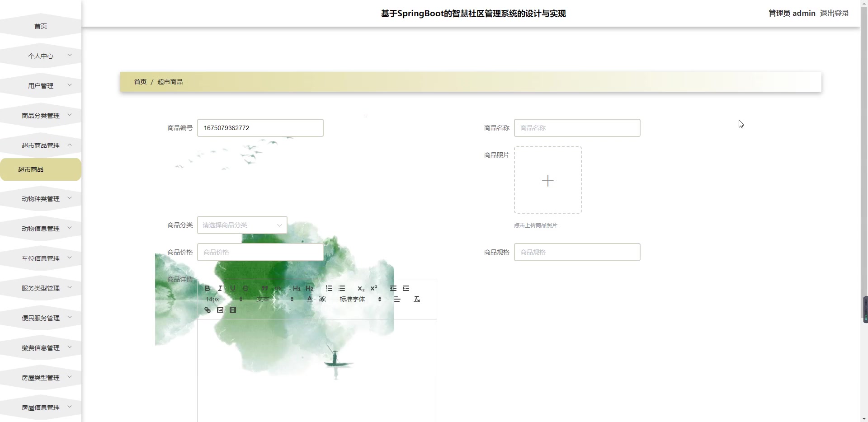Create a bulleted list
This screenshot has width=868, height=422.
pyautogui.click(x=342, y=288)
